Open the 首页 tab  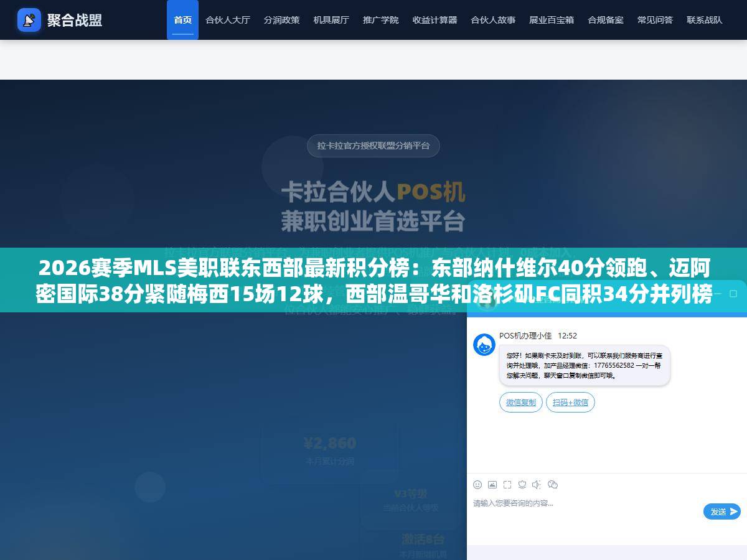click(182, 20)
